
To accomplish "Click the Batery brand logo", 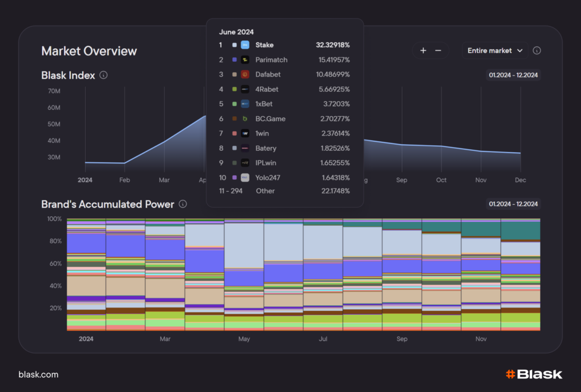I will pyautogui.click(x=245, y=148).
